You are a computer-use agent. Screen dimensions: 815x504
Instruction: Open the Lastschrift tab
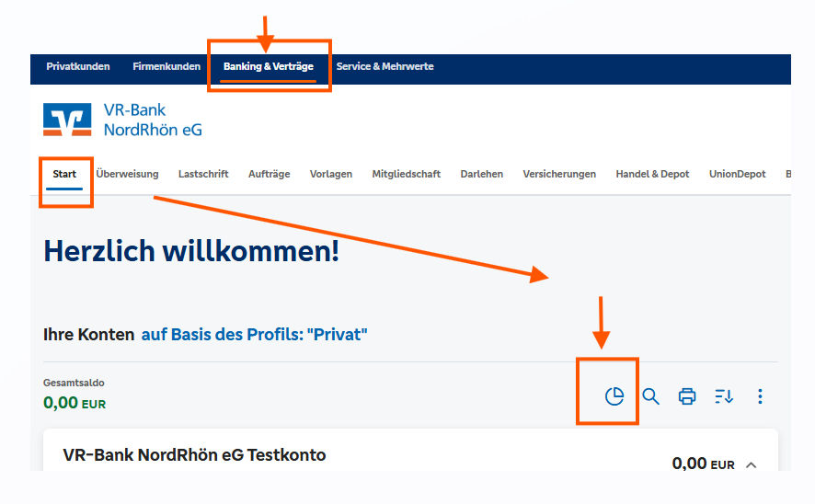click(x=203, y=174)
